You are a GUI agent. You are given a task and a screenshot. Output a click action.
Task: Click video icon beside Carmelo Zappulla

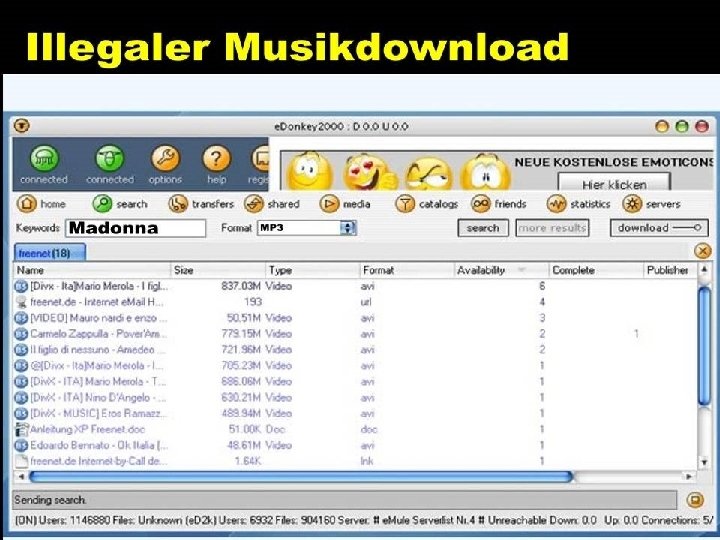(x=21, y=334)
